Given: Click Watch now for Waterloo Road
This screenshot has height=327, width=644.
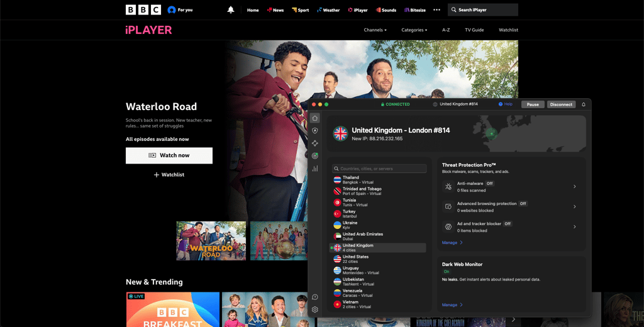Looking at the screenshot, I should click(x=169, y=155).
